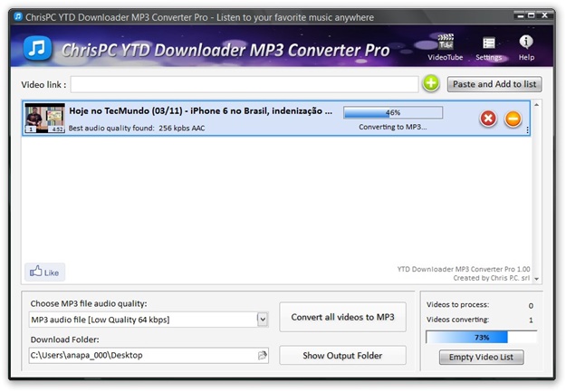Select the Hoje no TecMundo video title
Screen dimensions: 566x392
(x=200, y=110)
